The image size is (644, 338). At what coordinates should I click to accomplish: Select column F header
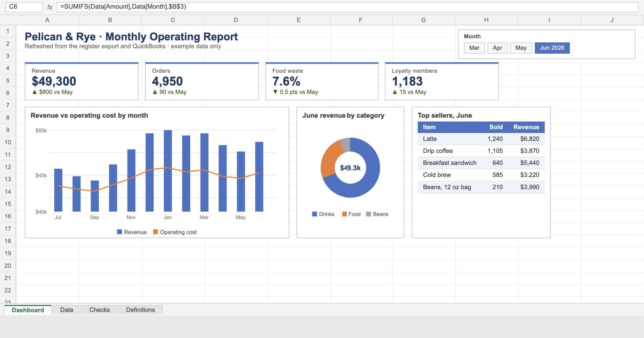[361, 20]
